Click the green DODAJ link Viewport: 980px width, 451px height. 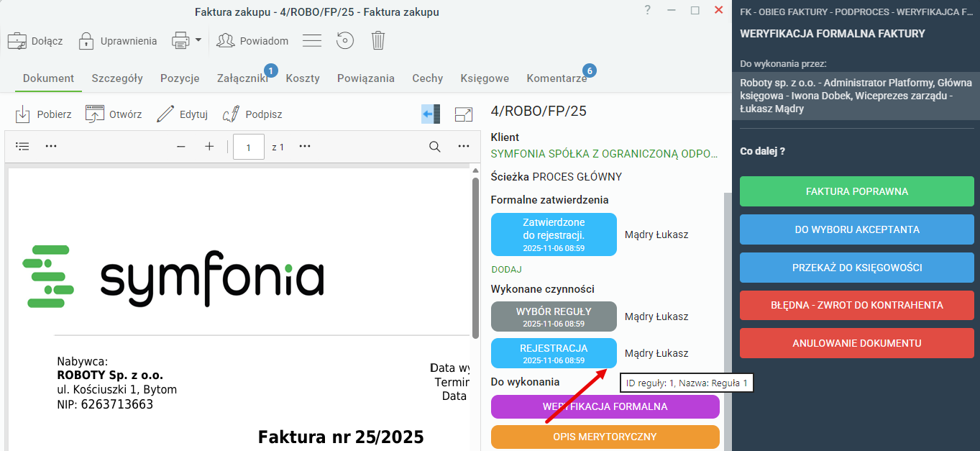pyautogui.click(x=506, y=269)
